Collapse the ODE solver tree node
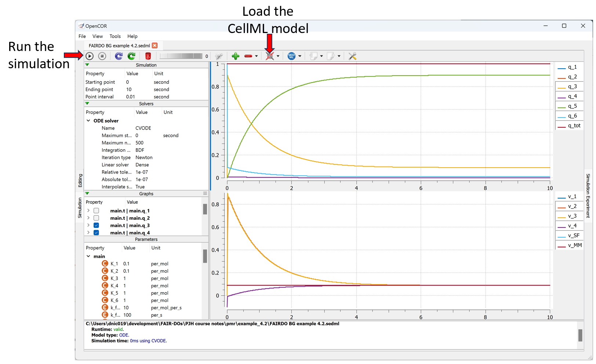Image resolution: width=596 pixels, height=364 pixels. coord(88,121)
